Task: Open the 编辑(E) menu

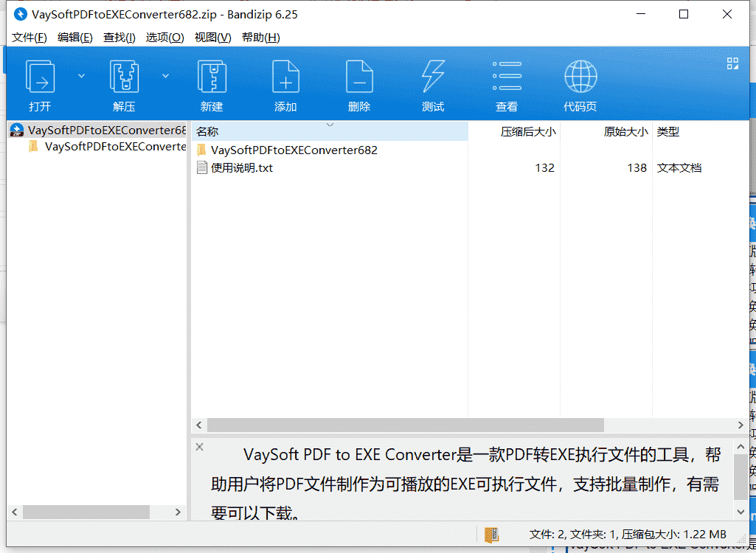Action: click(74, 38)
